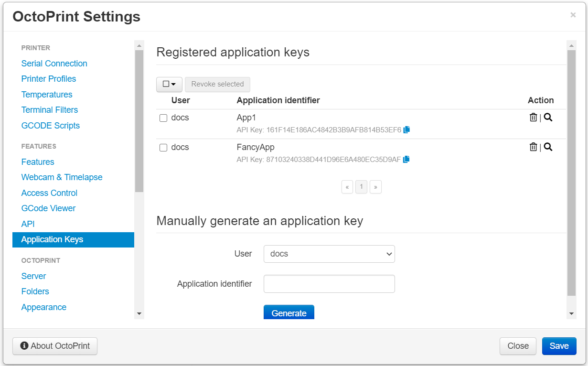This screenshot has width=588, height=366.
Task: Open the select-all dropdown arrow
Action: click(x=173, y=85)
